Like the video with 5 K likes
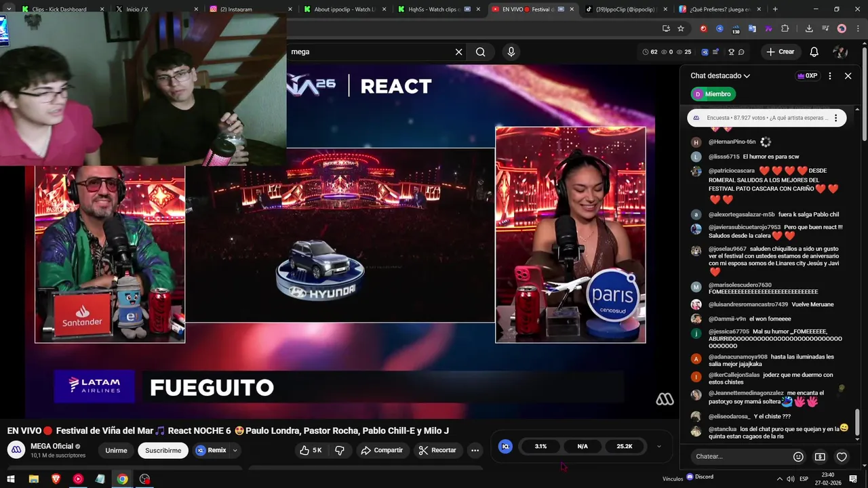 point(311,450)
